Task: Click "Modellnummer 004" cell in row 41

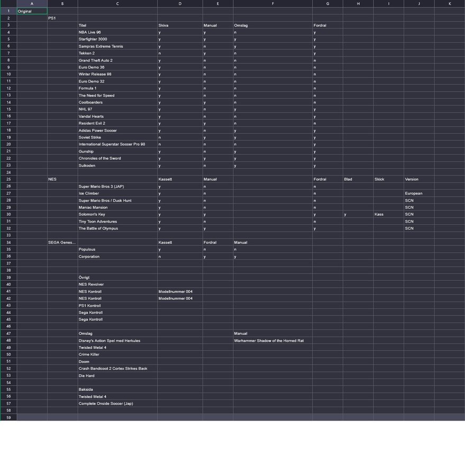Action: click(x=180, y=291)
